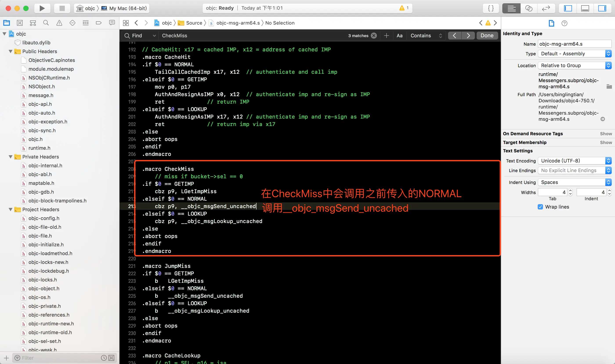Increase Tab width using the stepper
This screenshot has width=615, height=364.
point(570,191)
